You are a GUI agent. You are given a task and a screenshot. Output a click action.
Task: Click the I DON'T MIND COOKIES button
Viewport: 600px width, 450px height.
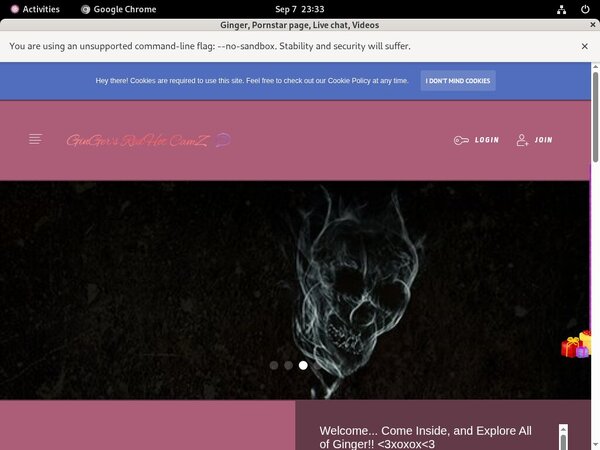(457, 81)
